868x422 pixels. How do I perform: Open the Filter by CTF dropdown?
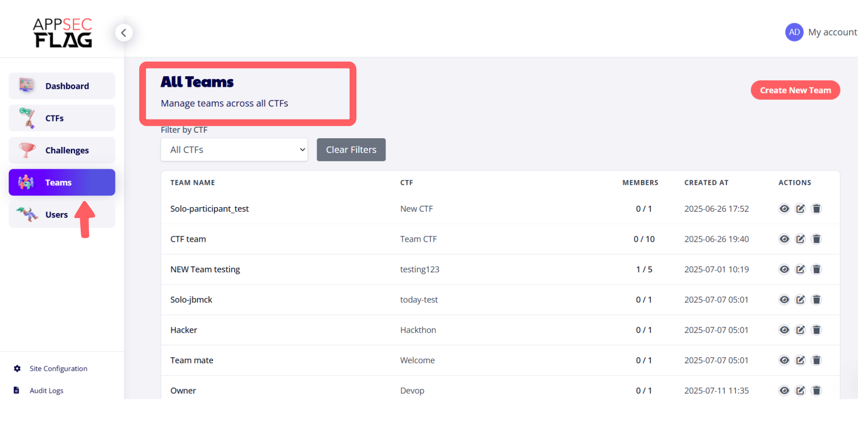tap(234, 149)
